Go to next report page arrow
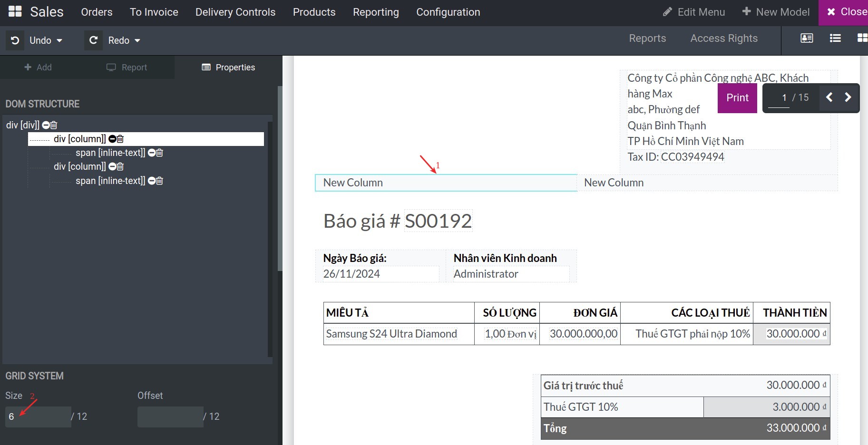This screenshot has width=868, height=445. (848, 97)
